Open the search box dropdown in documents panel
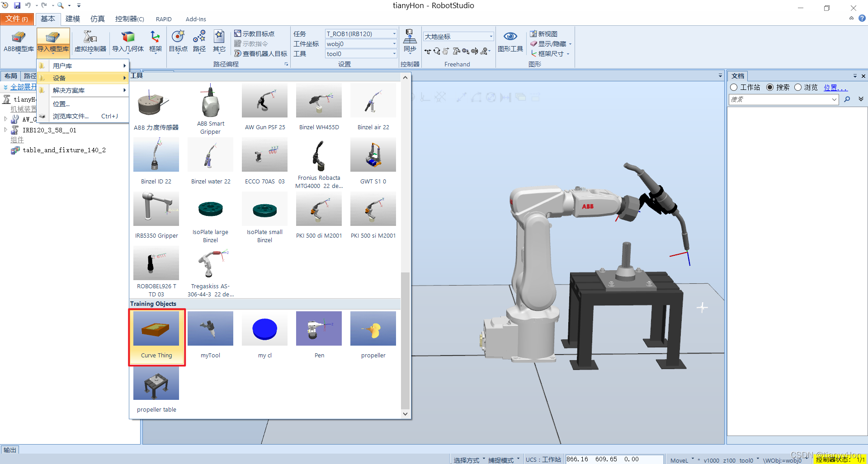The width and height of the screenshot is (868, 464). [835, 99]
